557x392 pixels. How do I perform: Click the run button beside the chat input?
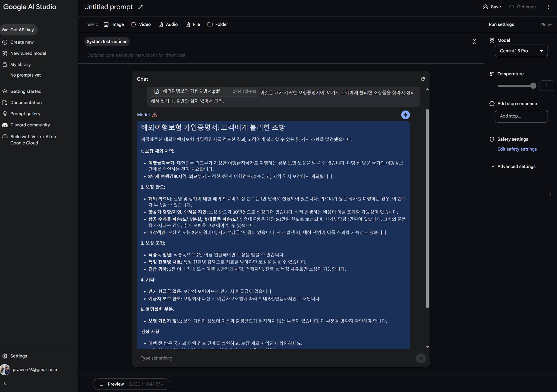pos(421,358)
